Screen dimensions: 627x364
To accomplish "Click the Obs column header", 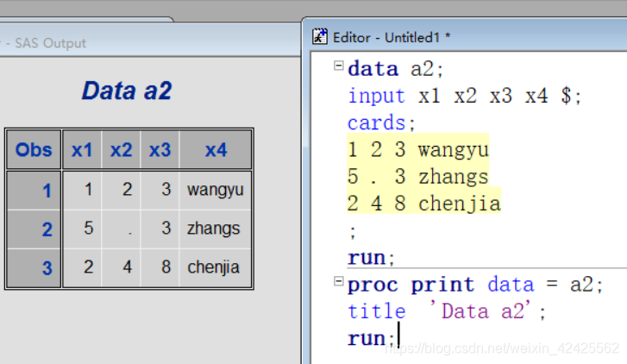I will (34, 150).
